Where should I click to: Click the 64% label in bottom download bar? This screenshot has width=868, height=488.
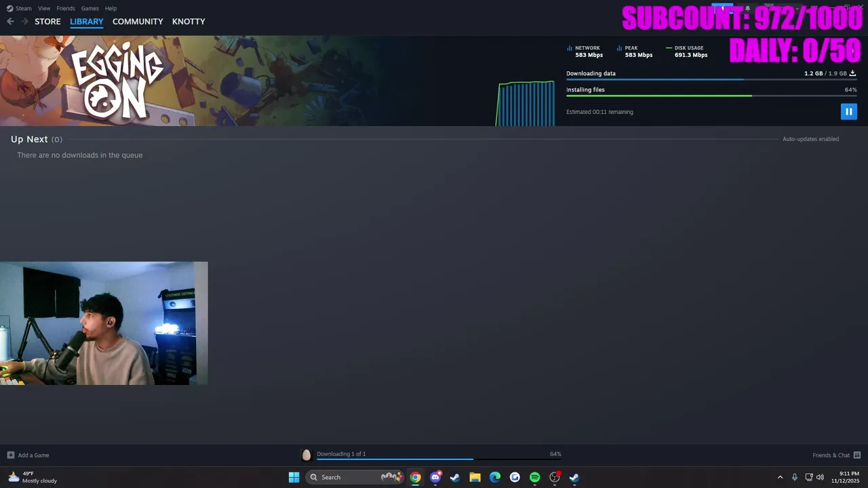click(555, 453)
